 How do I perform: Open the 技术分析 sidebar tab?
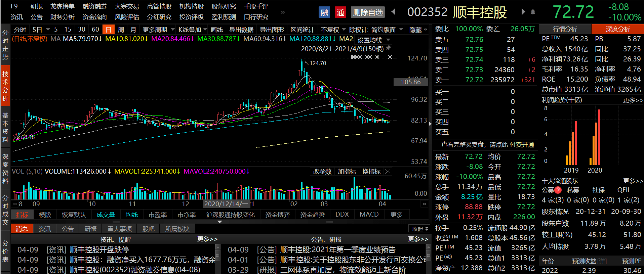coord(5,86)
